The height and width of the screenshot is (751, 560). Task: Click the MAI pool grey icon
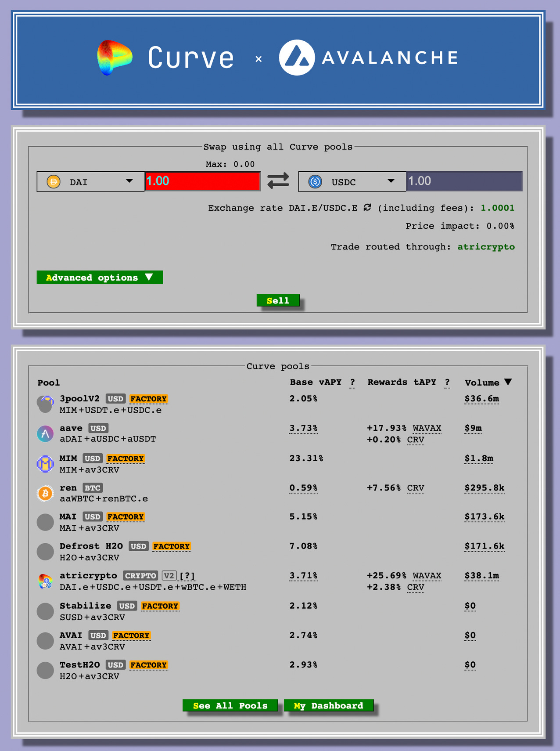click(x=45, y=522)
